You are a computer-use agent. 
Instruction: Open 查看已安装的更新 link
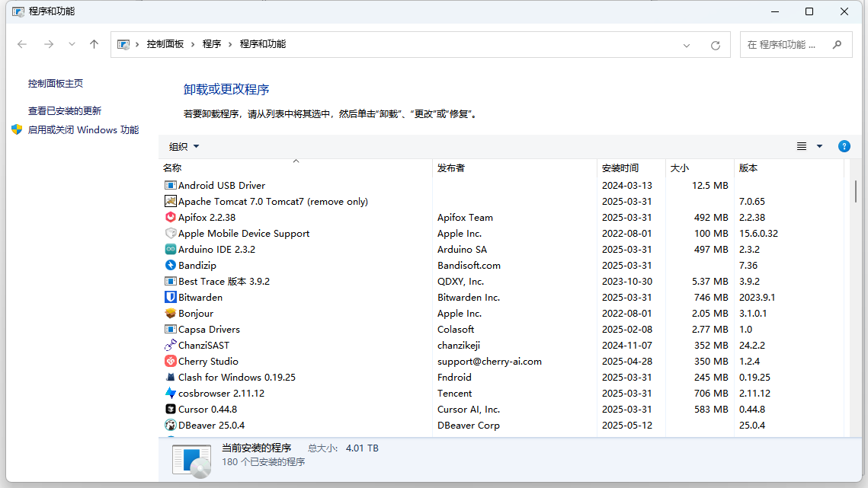65,110
